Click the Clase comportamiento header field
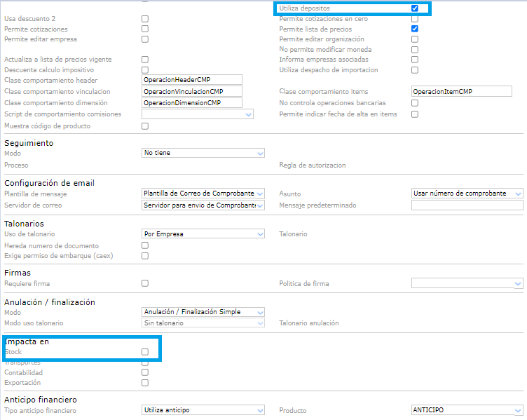This screenshot has width=527, height=420. click(x=191, y=80)
